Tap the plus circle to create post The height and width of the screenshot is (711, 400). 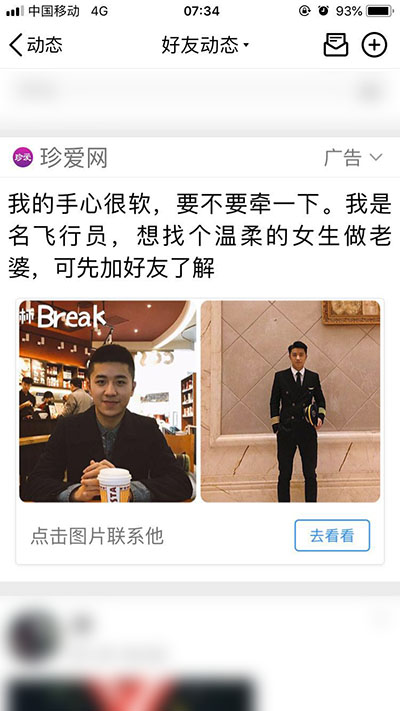tap(374, 45)
